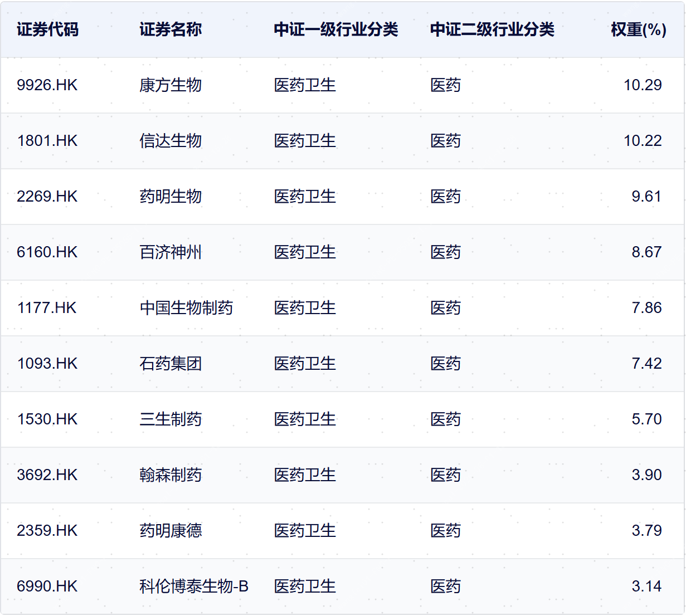686x616 pixels.
Task: Click weight value 10.29
Action: tap(643, 85)
